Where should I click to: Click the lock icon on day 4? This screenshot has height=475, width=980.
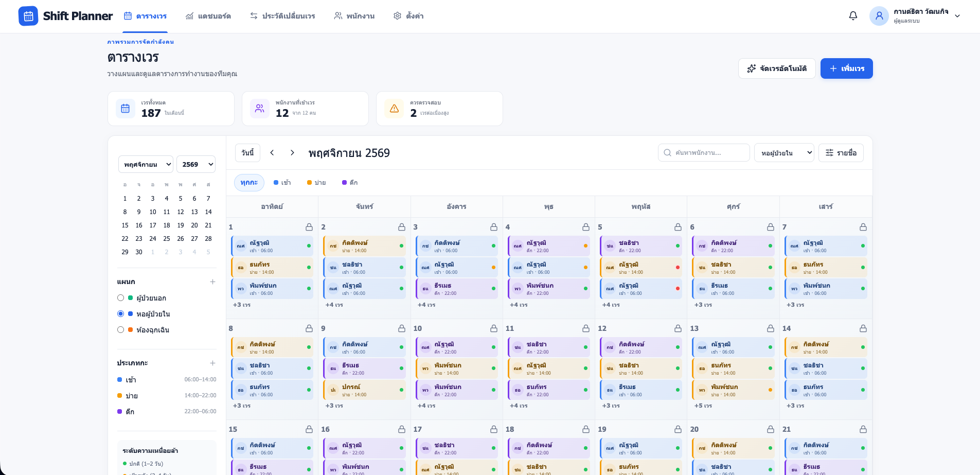(x=586, y=227)
